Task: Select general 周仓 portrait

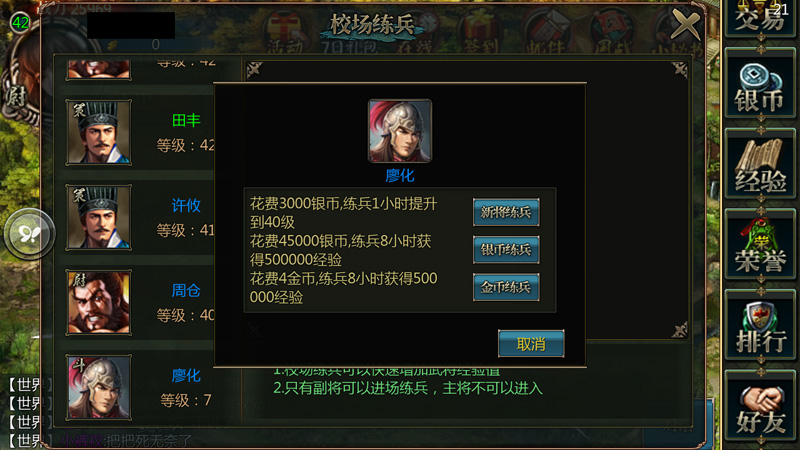Action: tap(98, 303)
